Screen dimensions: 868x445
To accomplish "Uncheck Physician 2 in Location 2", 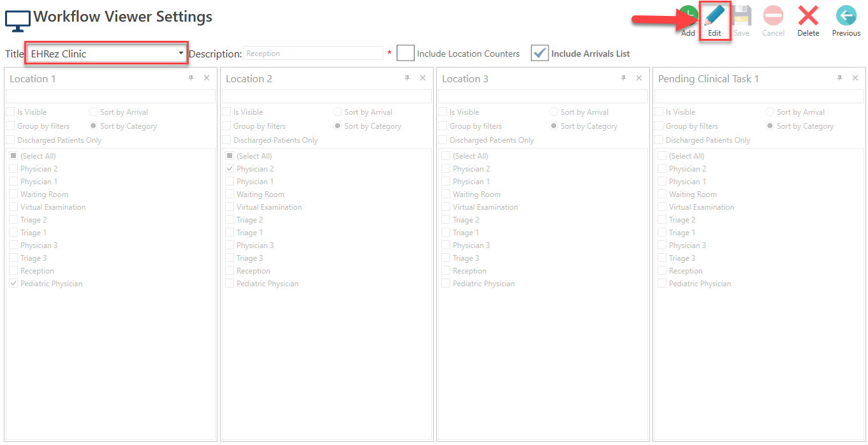I will coord(230,169).
